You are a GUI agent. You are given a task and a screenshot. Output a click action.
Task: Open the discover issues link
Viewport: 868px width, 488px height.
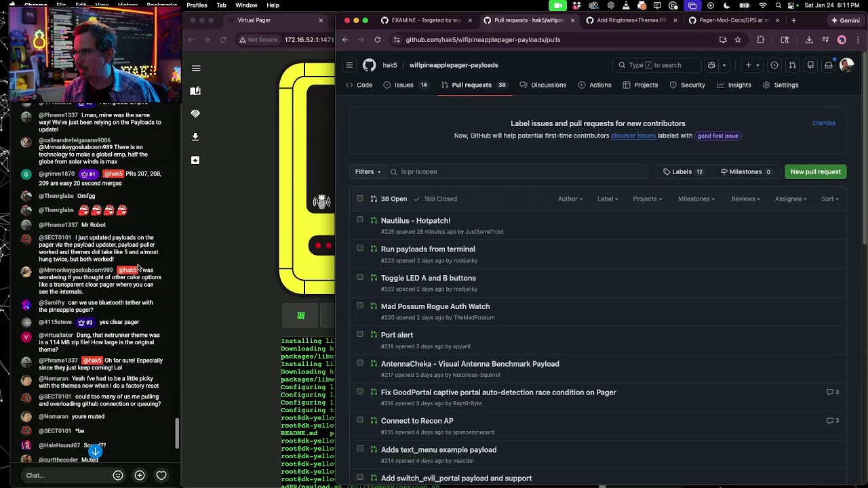pos(633,136)
